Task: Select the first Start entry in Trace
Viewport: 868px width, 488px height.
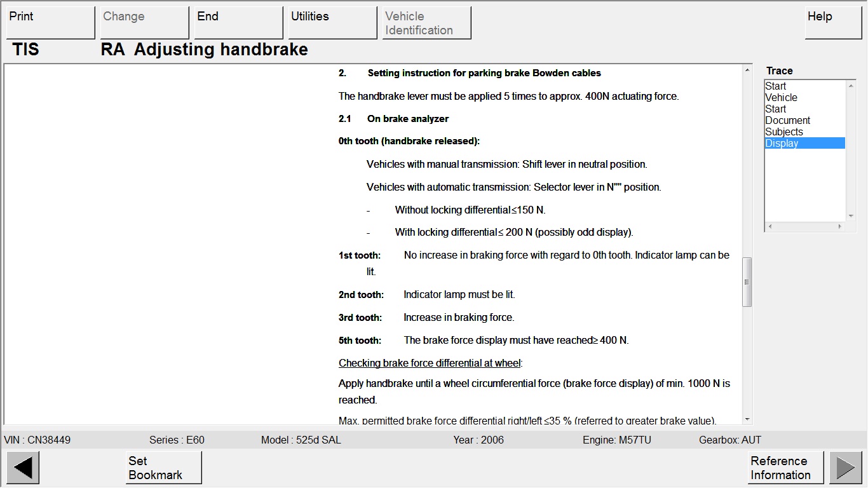Action: coord(805,86)
